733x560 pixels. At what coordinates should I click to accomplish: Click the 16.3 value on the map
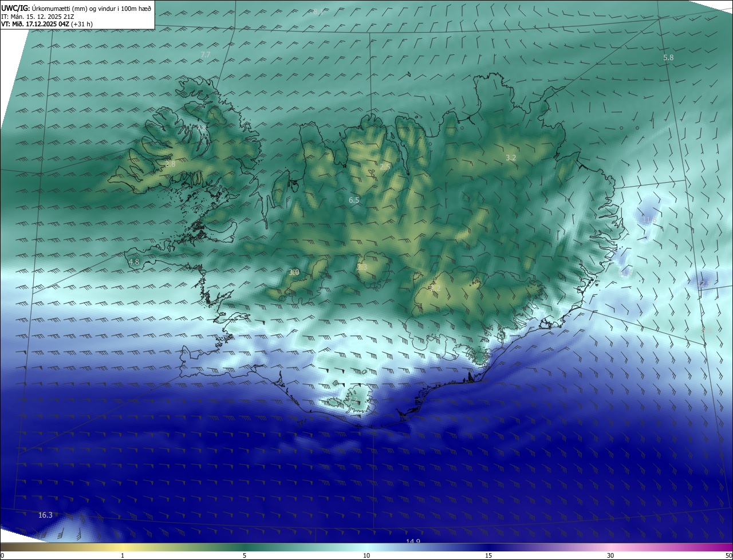point(45,515)
